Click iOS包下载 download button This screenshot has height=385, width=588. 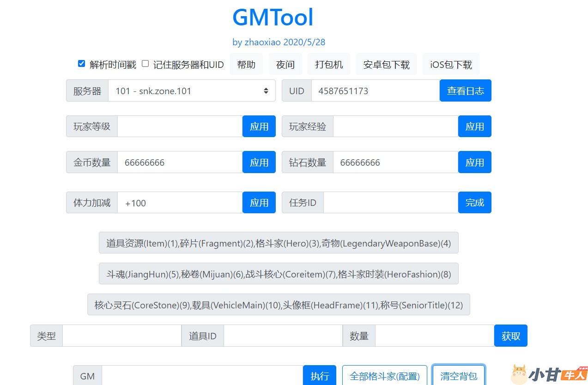[x=451, y=65]
